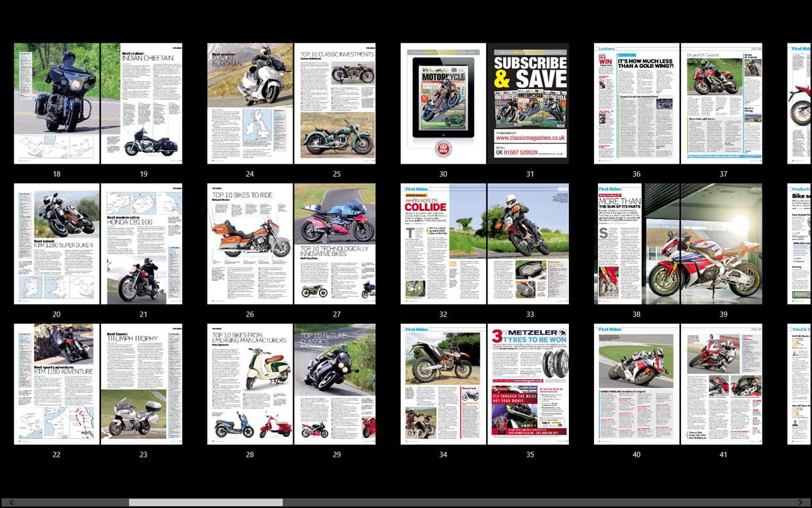Open the page 40 First Rides Fireblade thumbnail
Image resolution: width=812 pixels, height=508 pixels.
pos(637,384)
